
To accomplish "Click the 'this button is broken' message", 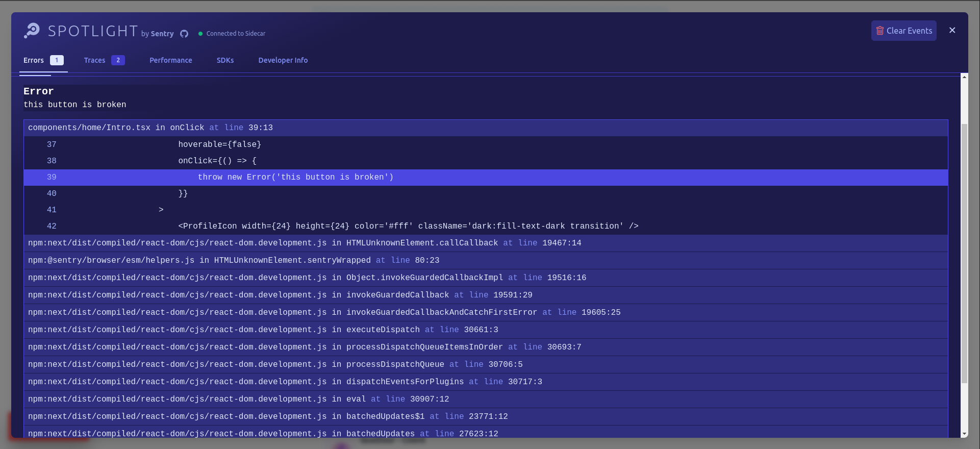I will coord(74,105).
